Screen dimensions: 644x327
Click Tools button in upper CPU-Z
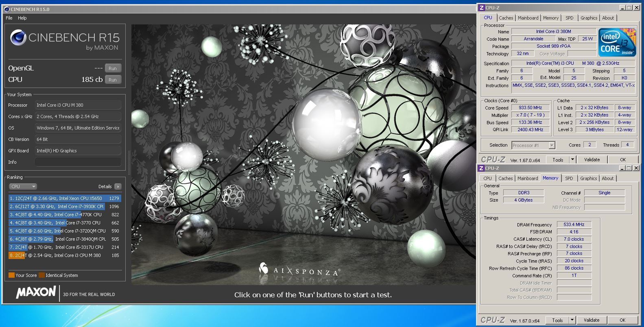[558, 160]
